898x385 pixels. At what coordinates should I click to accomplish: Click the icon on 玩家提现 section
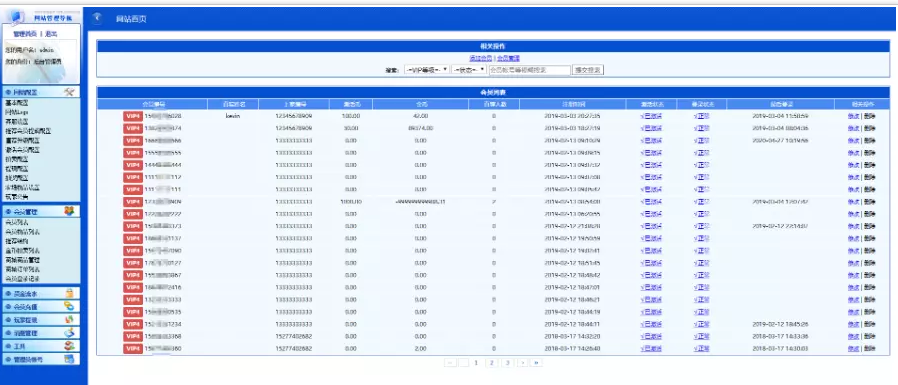69,320
